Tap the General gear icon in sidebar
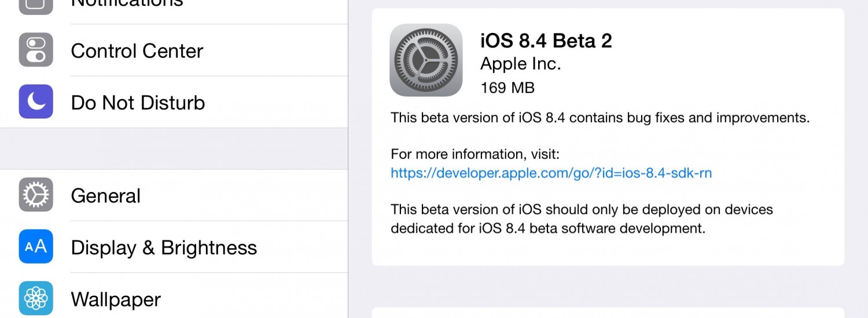 pyautogui.click(x=36, y=195)
